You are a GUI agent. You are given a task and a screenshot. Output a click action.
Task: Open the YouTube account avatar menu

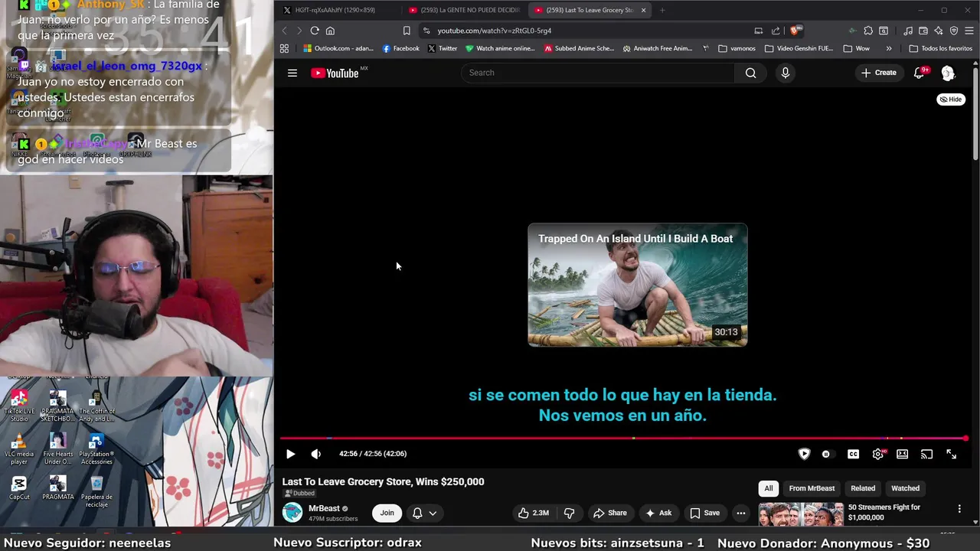pos(948,73)
